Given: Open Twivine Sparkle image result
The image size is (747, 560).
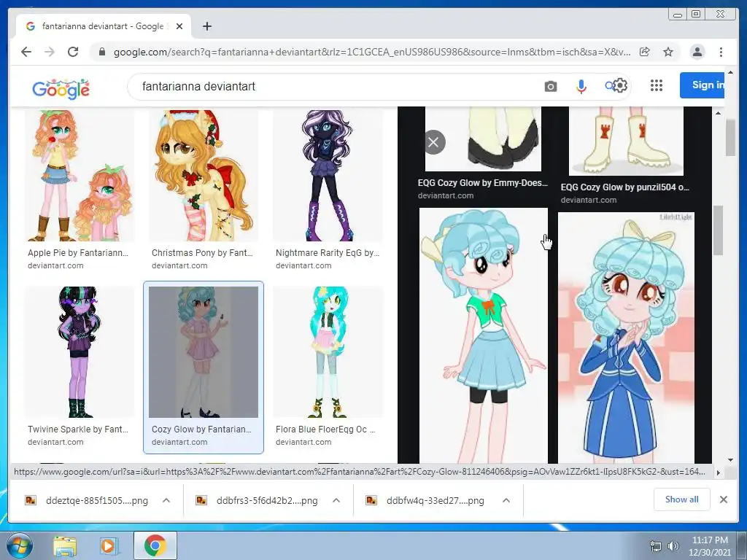Looking at the screenshot, I should [80, 352].
